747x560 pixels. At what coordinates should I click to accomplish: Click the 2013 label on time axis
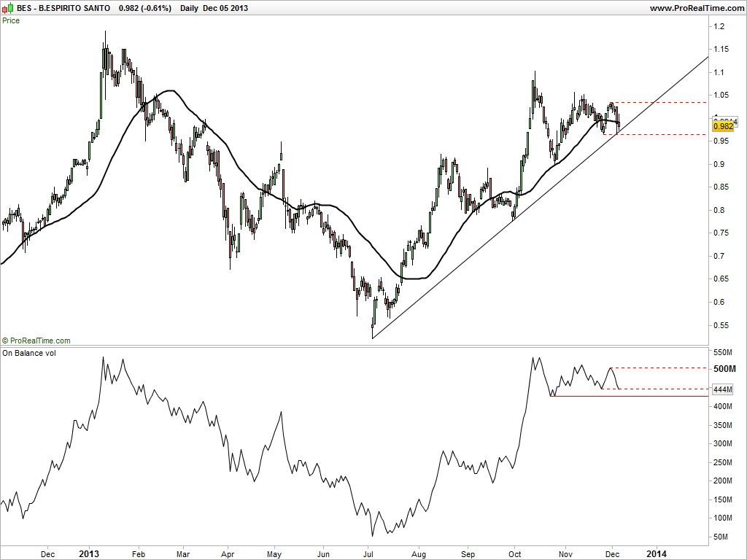89,554
